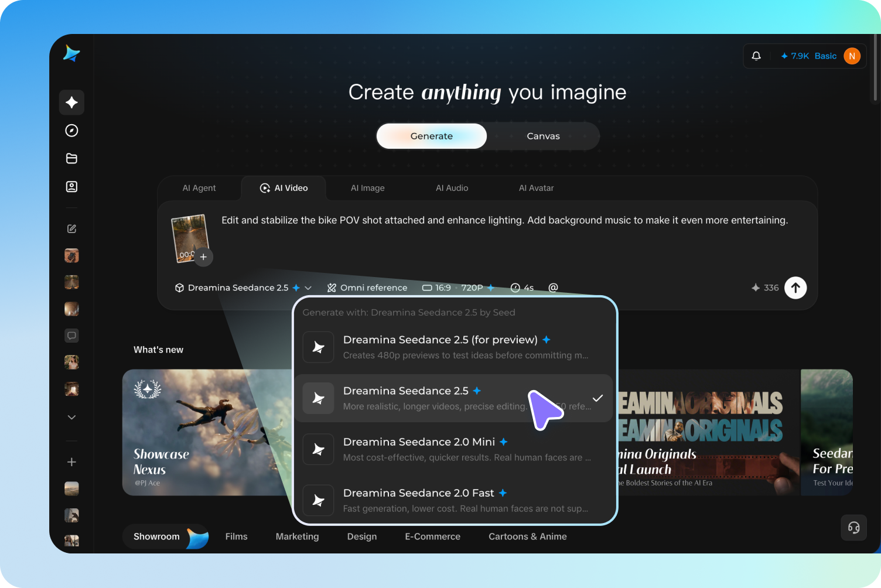Open the 4s duration selector
881x588 pixels.
522,288
